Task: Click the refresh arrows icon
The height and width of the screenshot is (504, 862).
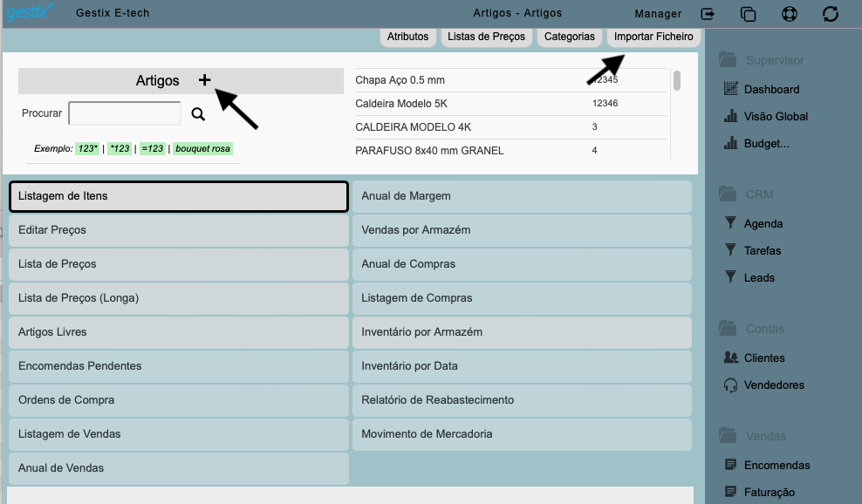Action: (830, 13)
